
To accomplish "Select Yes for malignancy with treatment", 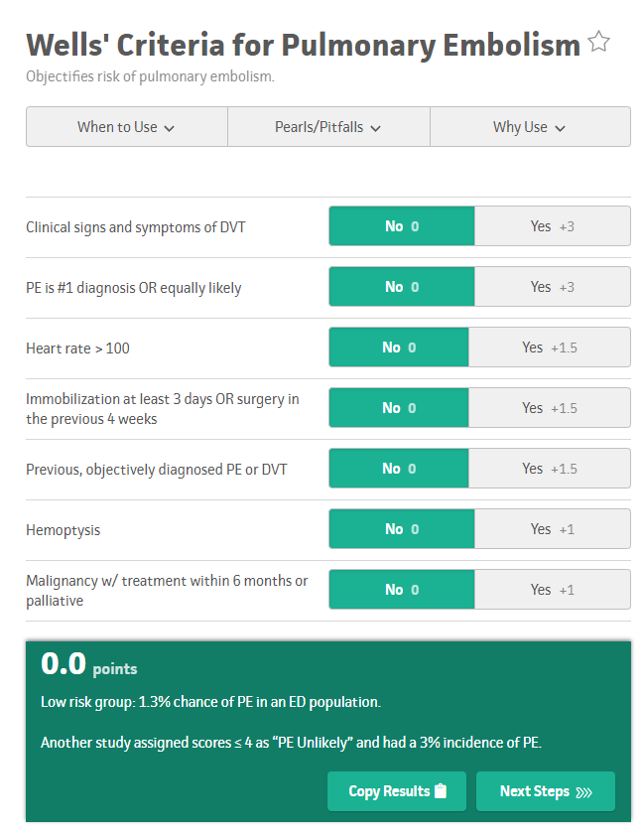I will [x=552, y=590].
